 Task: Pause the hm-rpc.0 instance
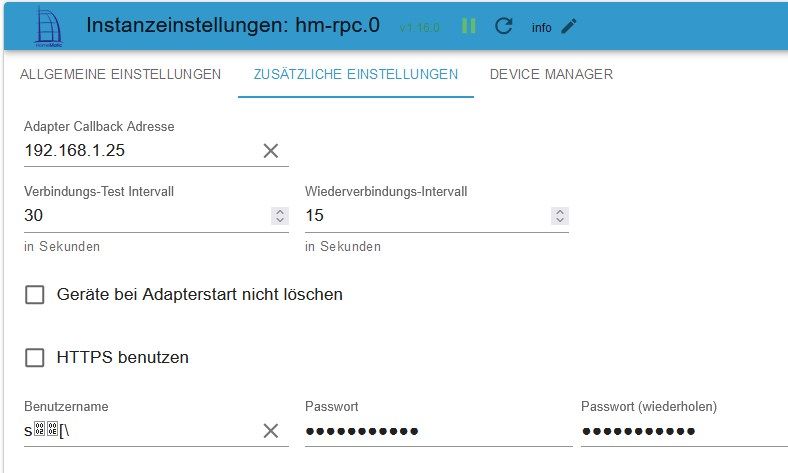[x=468, y=26]
